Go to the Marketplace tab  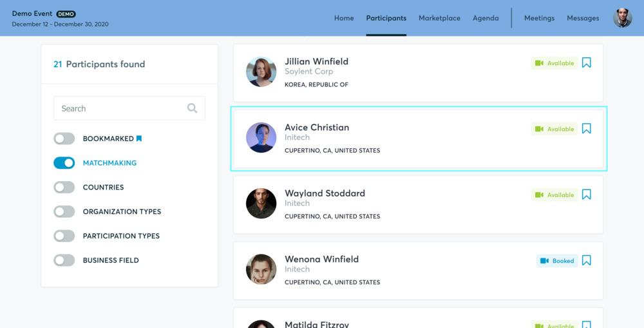439,18
